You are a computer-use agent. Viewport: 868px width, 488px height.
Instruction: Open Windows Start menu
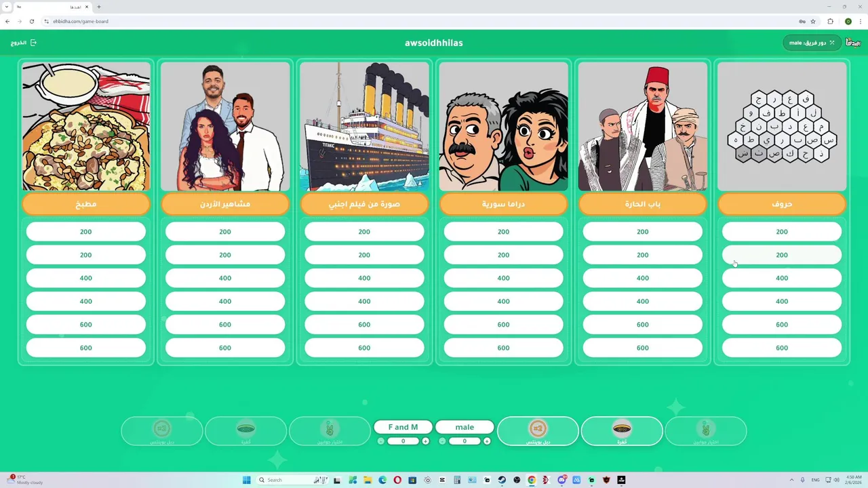(247, 480)
